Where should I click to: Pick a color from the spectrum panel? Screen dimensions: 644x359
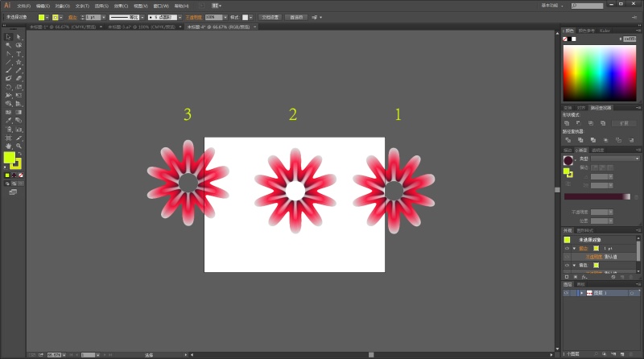coord(600,72)
